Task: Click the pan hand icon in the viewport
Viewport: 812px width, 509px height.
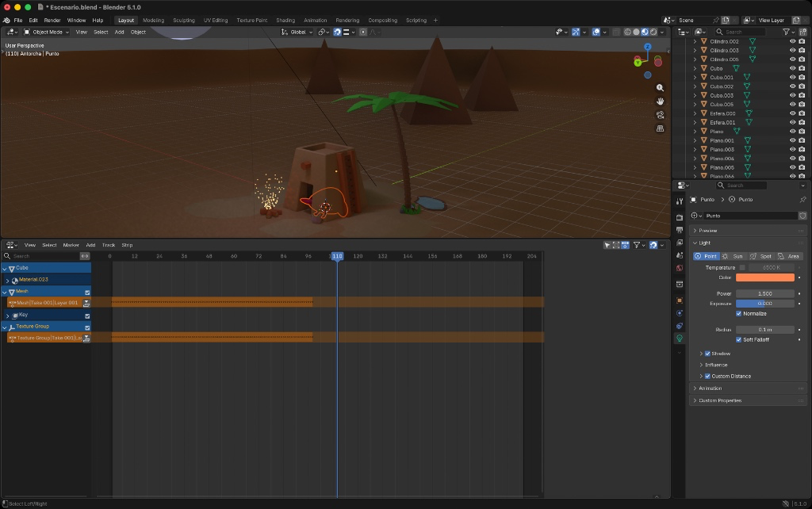Action: point(660,101)
